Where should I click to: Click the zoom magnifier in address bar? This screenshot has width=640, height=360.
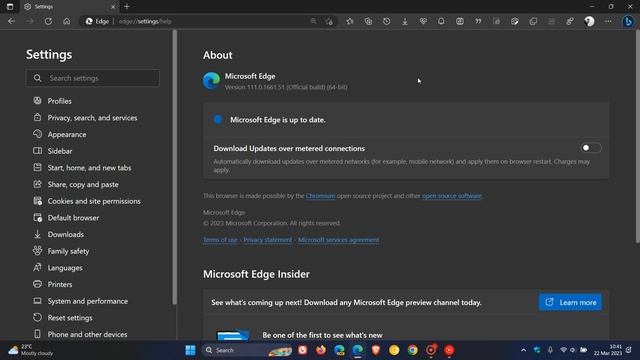pos(313,21)
